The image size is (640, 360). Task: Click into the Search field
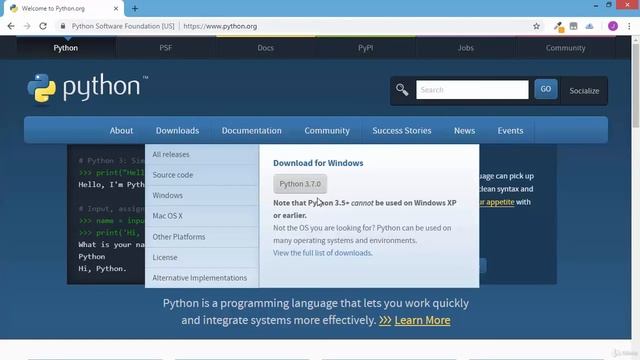tap(472, 89)
